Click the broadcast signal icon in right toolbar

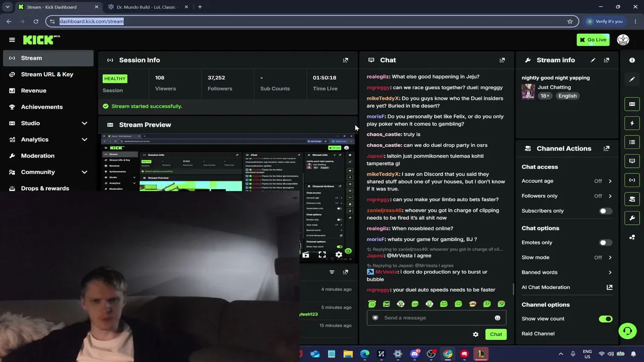(632, 180)
